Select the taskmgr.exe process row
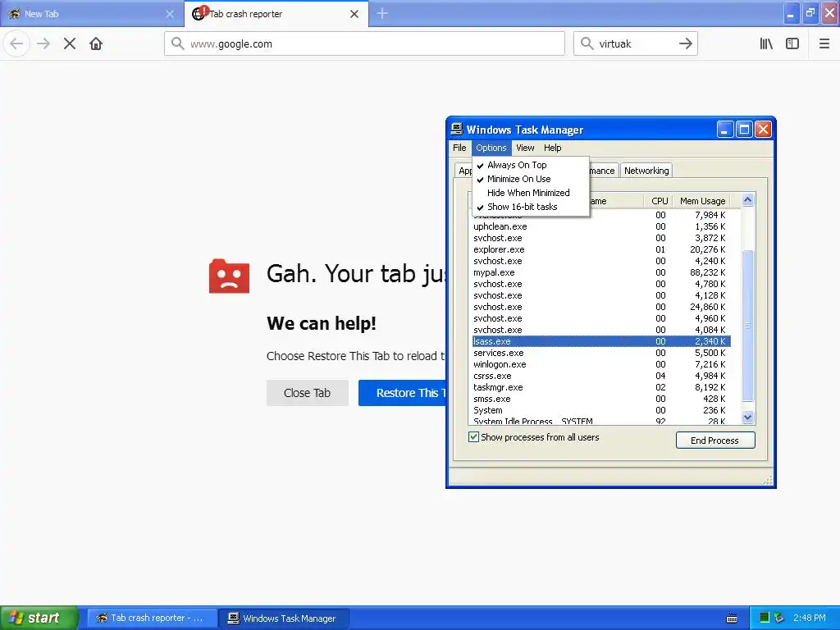 [x=601, y=387]
